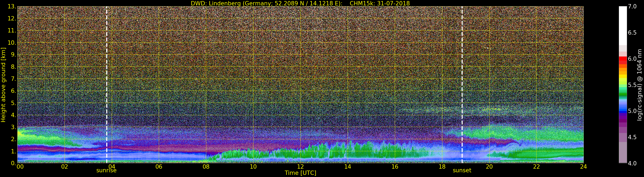This screenshot has width=644, height=177.
Task: Click the '4.5' colorbar tick value
Action: click(632, 137)
